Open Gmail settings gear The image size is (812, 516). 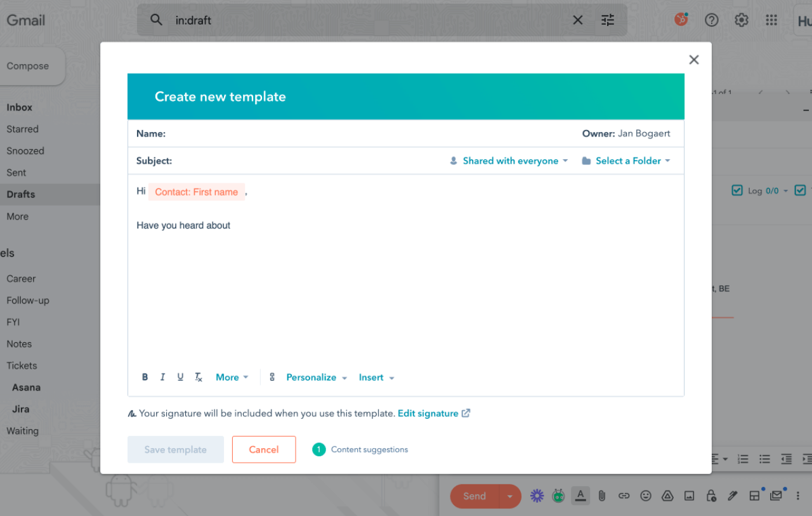(x=741, y=20)
